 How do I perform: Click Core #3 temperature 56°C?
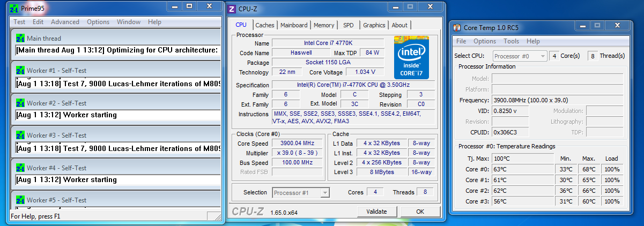(x=523, y=201)
